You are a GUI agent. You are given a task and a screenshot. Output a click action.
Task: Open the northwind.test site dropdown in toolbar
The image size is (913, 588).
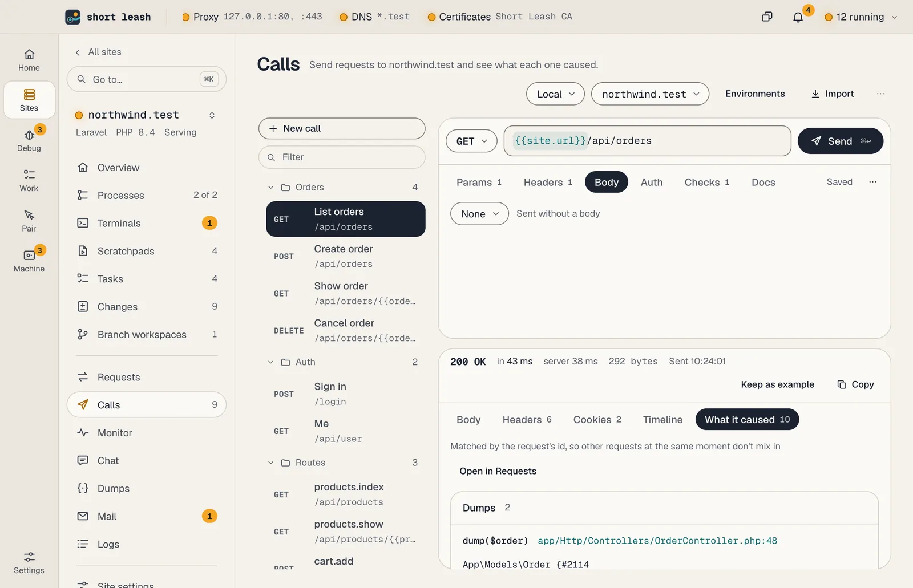650,94
